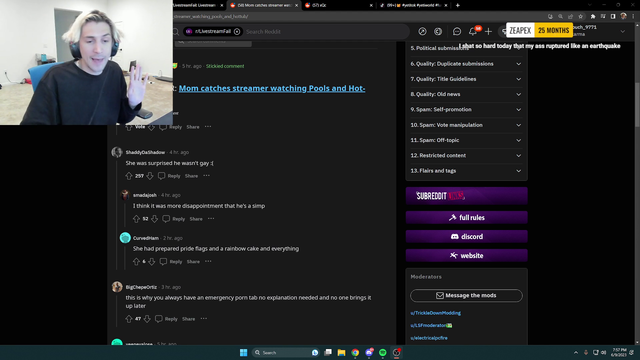Image resolution: width=640 pixels, height=360 pixels.
Task: Upvote ShaddyDaShadow's comment
Action: click(x=129, y=176)
